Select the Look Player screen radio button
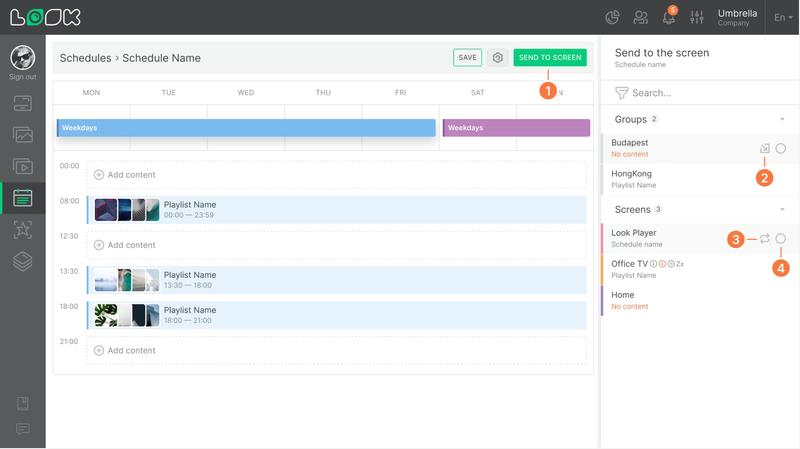 [781, 238]
